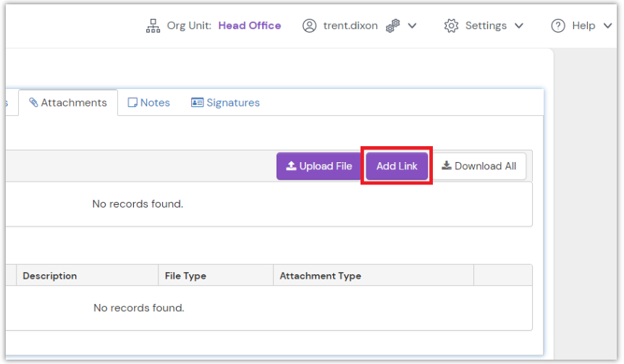Sort by the File Type column header
Screen dimensions: 624x364
point(185,276)
